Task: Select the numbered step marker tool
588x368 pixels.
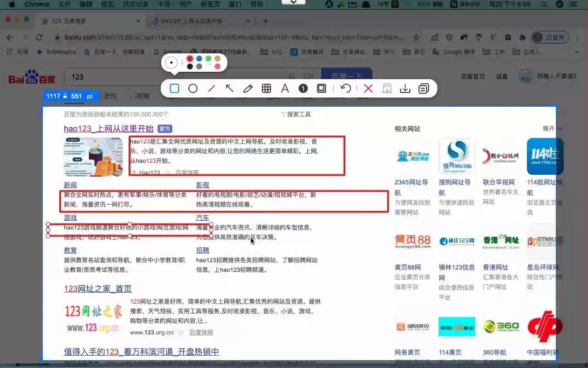Action: pos(303,88)
